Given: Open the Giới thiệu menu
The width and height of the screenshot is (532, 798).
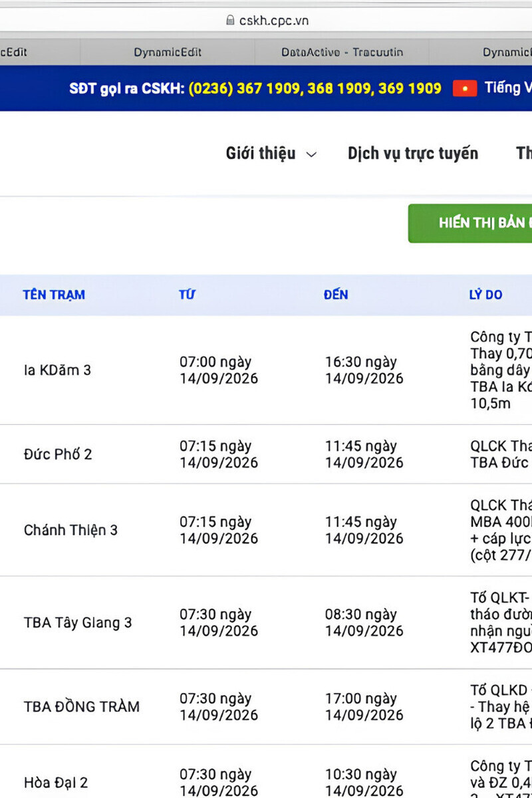Looking at the screenshot, I should point(261,154).
